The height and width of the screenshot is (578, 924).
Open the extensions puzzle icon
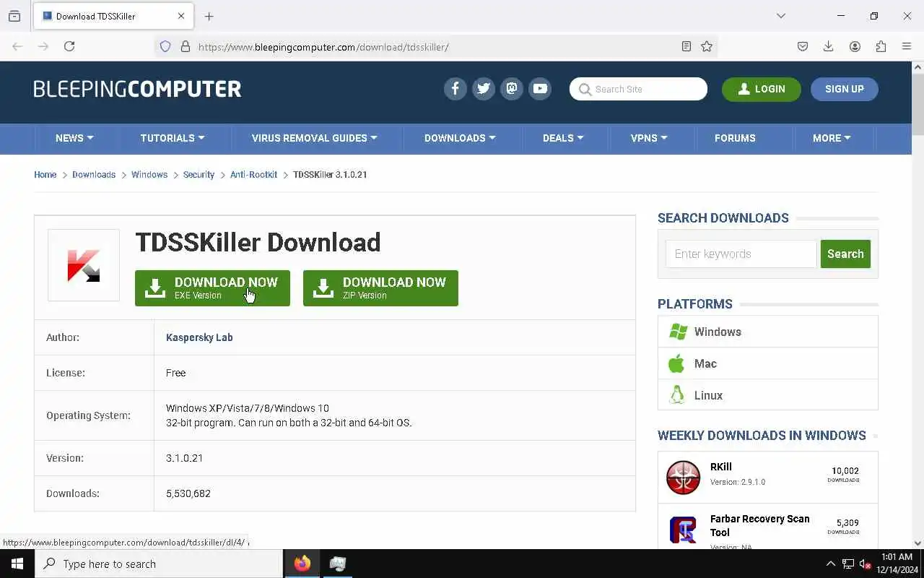881,46
